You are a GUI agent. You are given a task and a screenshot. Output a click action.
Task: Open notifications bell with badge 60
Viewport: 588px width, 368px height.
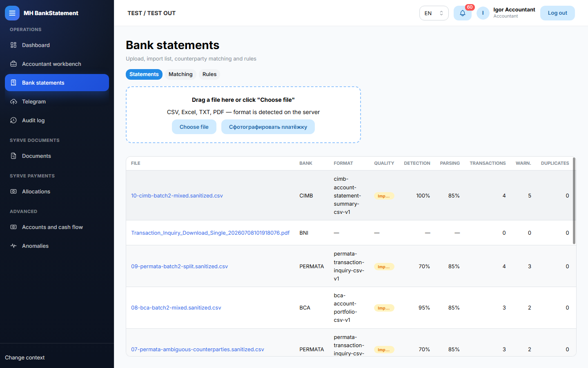point(463,13)
